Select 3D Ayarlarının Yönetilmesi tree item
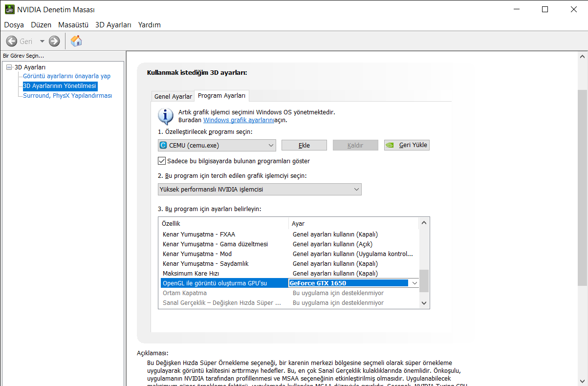Screen dimensions: 588x386 (60, 86)
